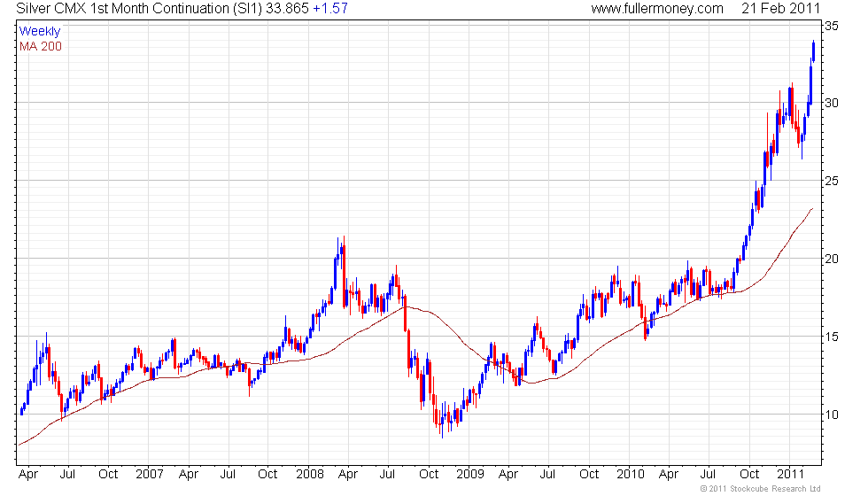Click the y-axis label 35
This screenshot has width=868, height=496.
[x=832, y=26]
